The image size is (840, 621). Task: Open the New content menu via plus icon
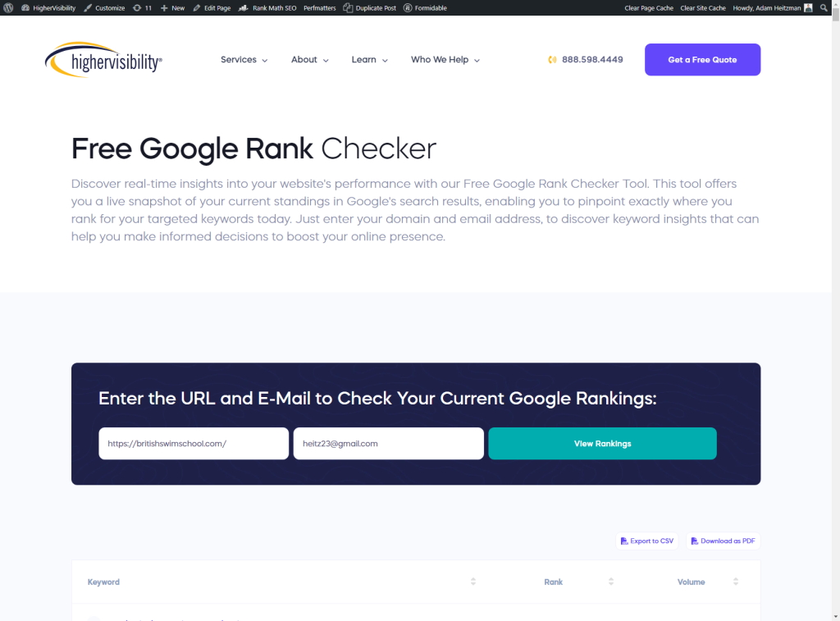pos(164,7)
